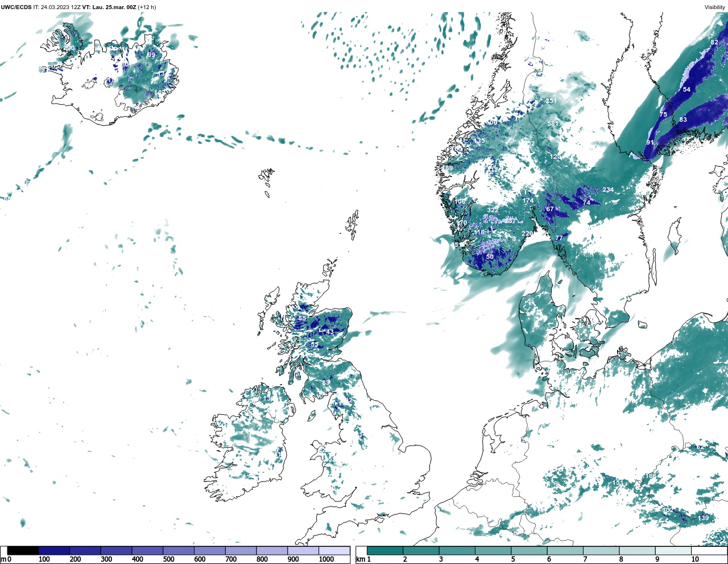Choose the 700–800 m legend color block

pos(241,551)
